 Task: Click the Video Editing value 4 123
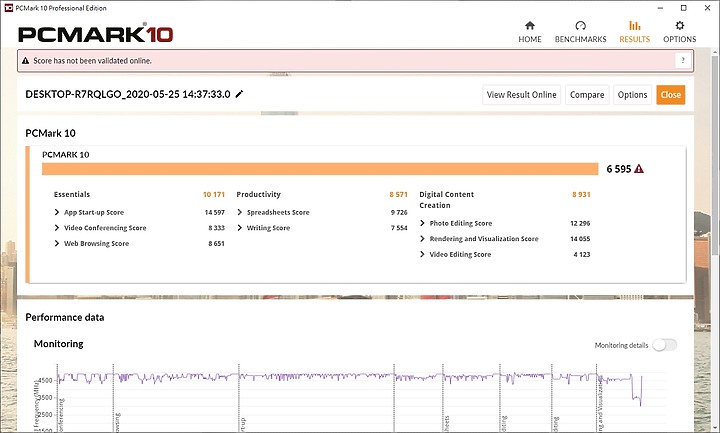pos(582,254)
